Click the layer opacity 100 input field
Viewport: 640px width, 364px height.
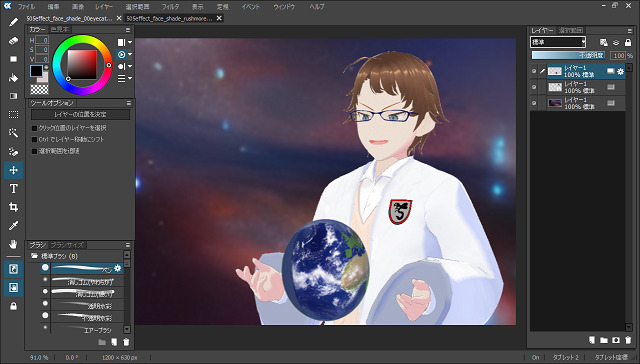tap(618, 55)
